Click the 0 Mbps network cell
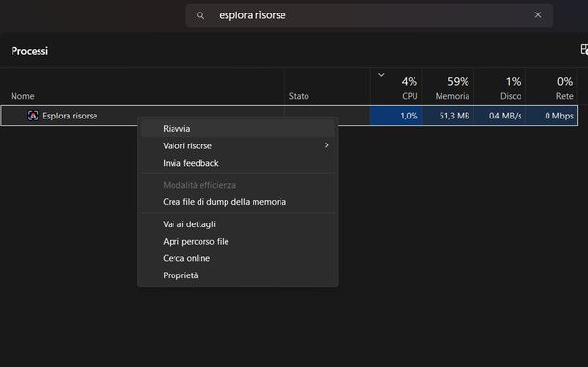 click(x=552, y=116)
